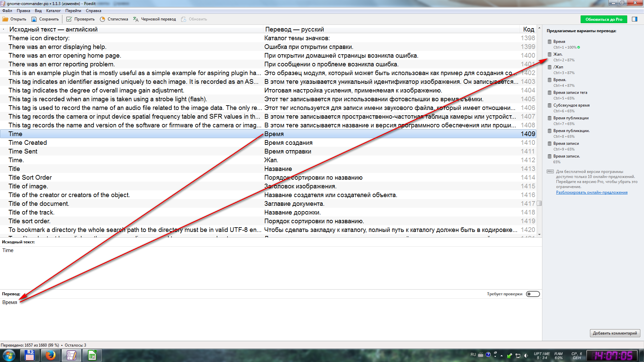Image resolution: width=644 pixels, height=362 pixels.
Task: Open the Справка menu
Action: coord(93,11)
